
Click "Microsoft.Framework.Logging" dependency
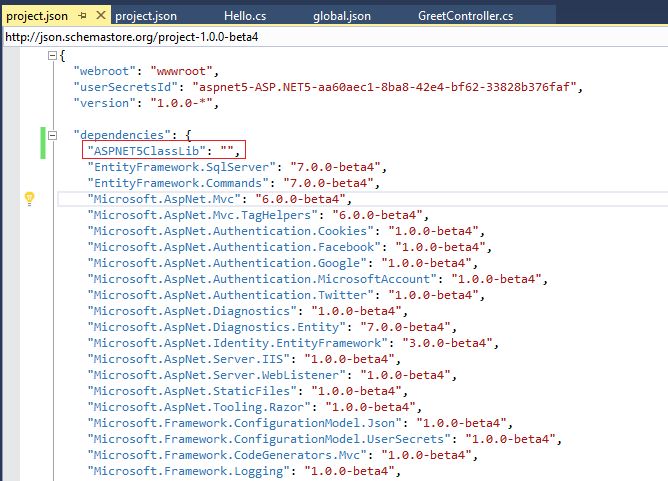tap(188, 472)
